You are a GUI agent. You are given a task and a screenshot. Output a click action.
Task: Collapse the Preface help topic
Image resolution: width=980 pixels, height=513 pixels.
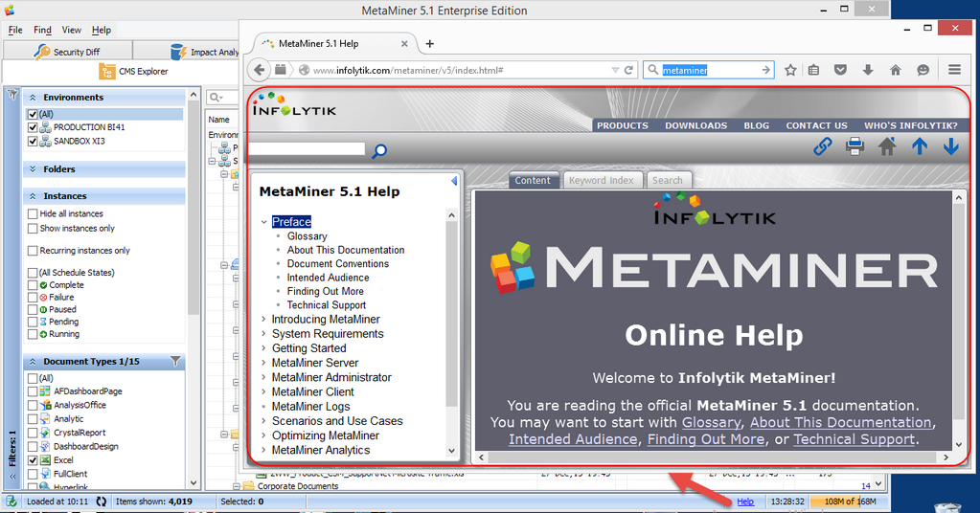(x=263, y=221)
